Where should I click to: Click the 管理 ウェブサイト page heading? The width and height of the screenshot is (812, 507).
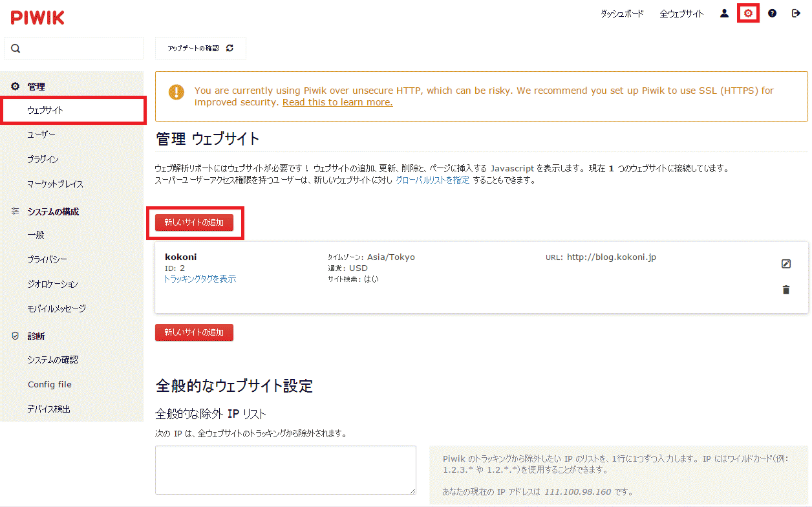tap(208, 138)
